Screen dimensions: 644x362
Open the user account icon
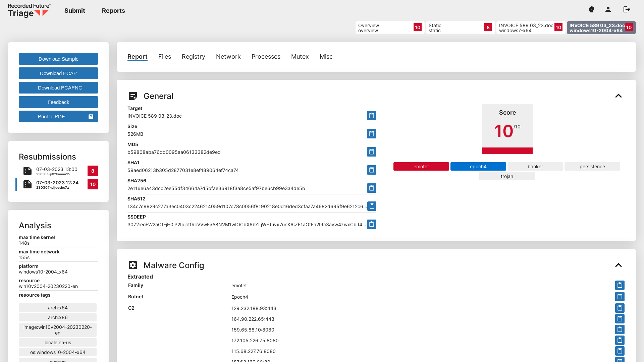(608, 9)
